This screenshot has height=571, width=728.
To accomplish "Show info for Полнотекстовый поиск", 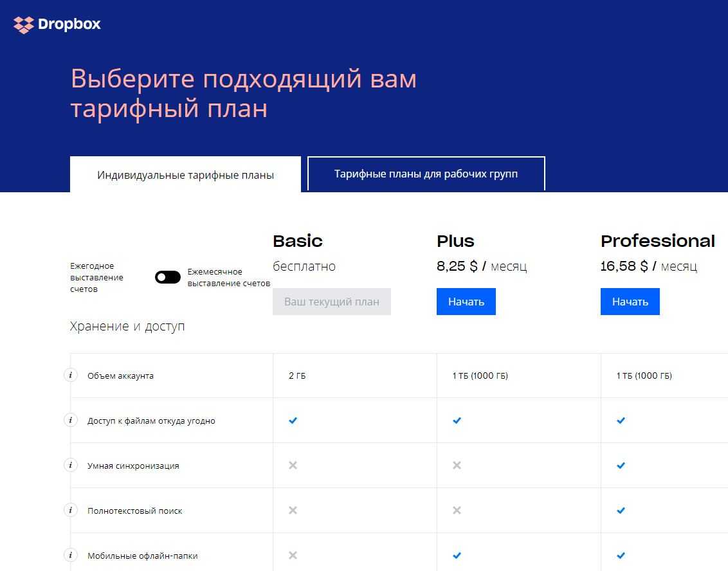I will pyautogui.click(x=71, y=510).
